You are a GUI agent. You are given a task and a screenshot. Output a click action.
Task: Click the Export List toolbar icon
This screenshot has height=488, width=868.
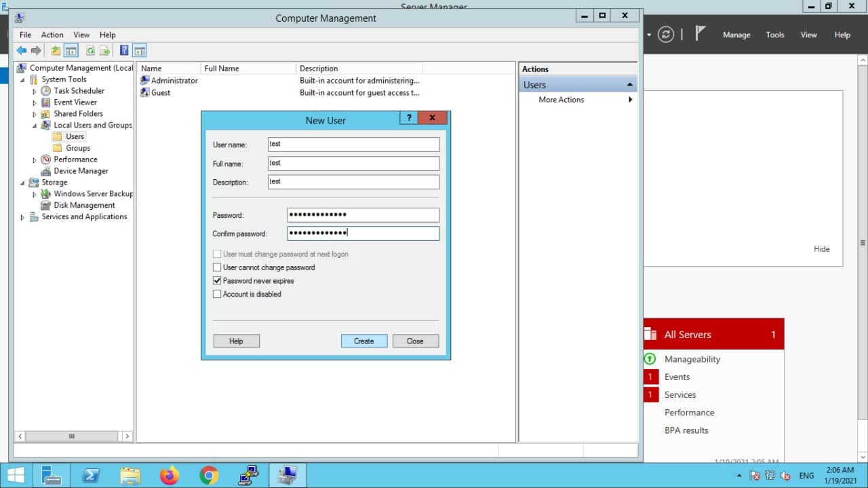(105, 51)
